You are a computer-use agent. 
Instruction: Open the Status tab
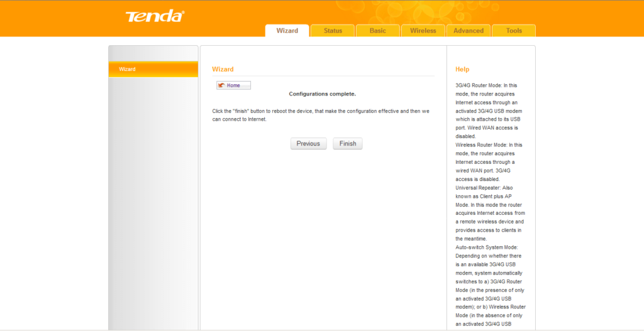pos(333,31)
